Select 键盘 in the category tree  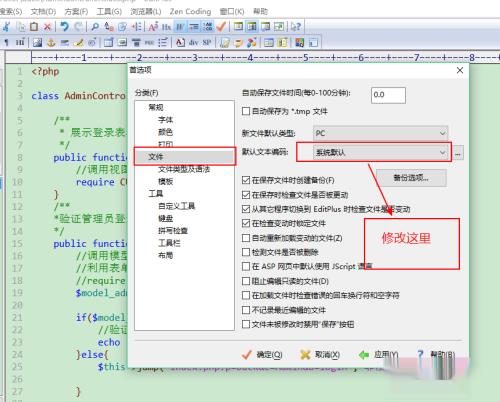166,218
